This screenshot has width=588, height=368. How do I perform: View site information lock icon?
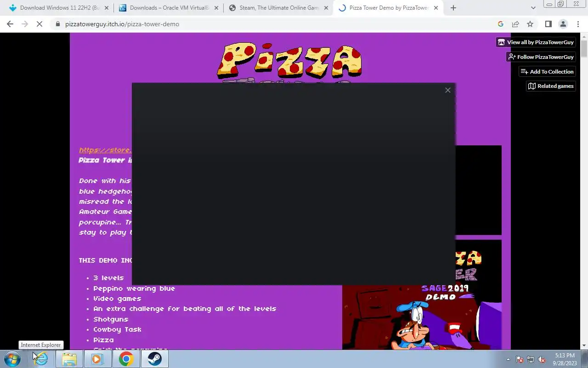[x=58, y=24]
